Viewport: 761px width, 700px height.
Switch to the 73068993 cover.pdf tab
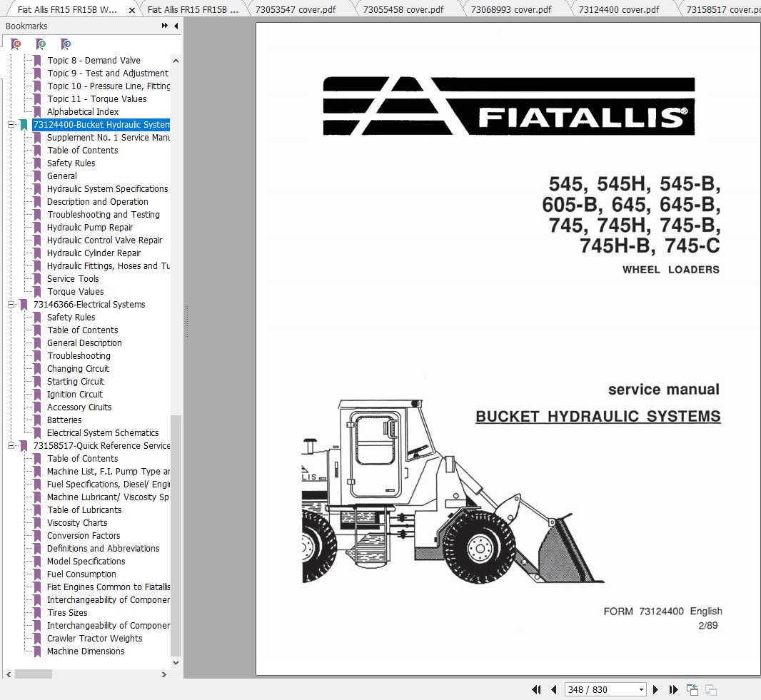511,10
